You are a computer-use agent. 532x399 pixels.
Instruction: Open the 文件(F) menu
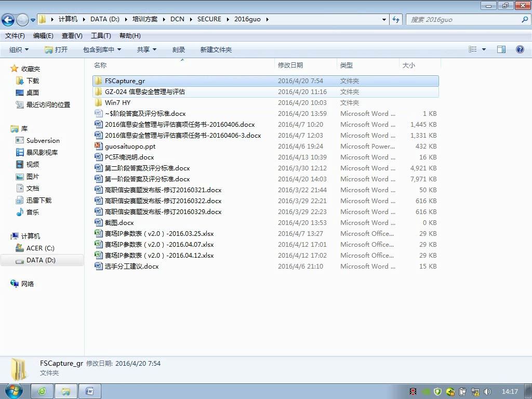15,36
